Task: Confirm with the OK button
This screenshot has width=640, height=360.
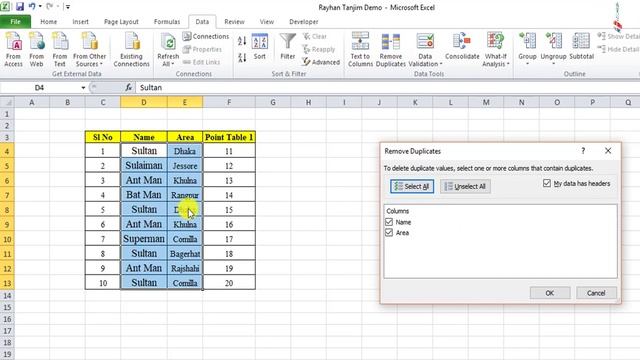Action: (550, 293)
